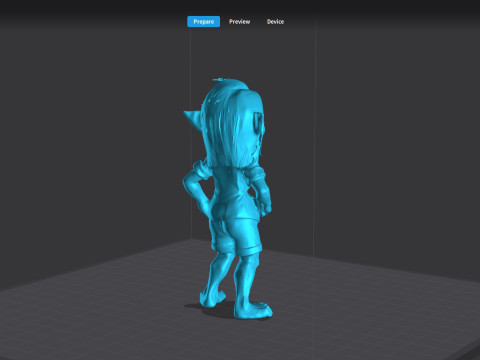Switch to the Prepare tab
This screenshot has width=480, height=360.
tap(203, 22)
